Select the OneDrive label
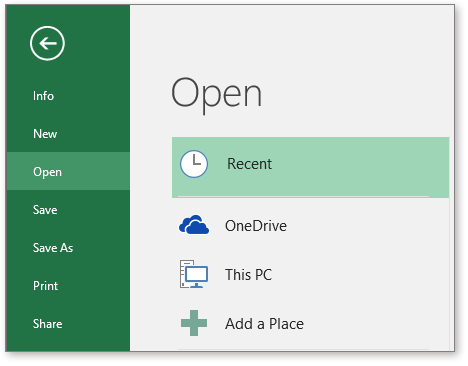This screenshot has height=366, width=468. [x=256, y=226]
